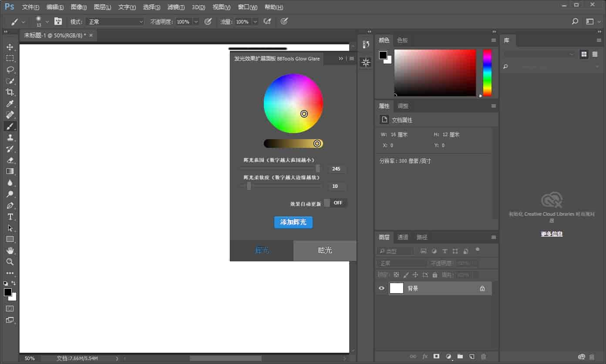The image size is (606, 364).
Task: Open the 模式 blend mode dropdown
Action: pos(114,22)
